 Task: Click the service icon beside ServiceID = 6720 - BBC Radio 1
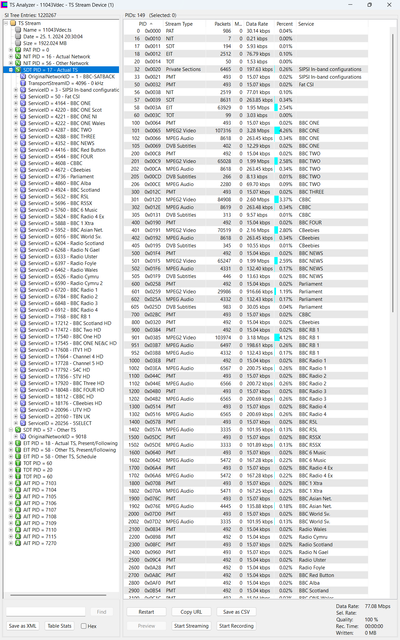pyautogui.click(x=23, y=290)
